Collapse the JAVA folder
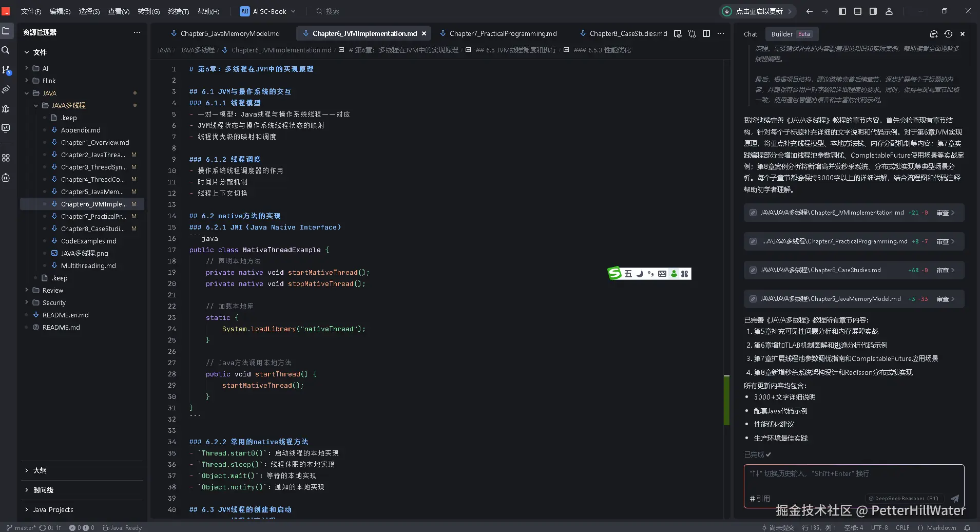 49,93
